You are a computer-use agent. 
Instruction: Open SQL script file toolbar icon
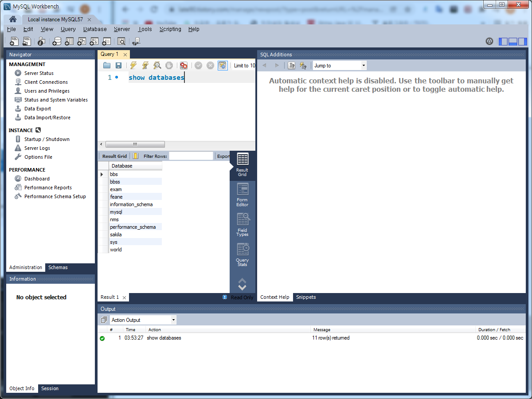[27, 41]
